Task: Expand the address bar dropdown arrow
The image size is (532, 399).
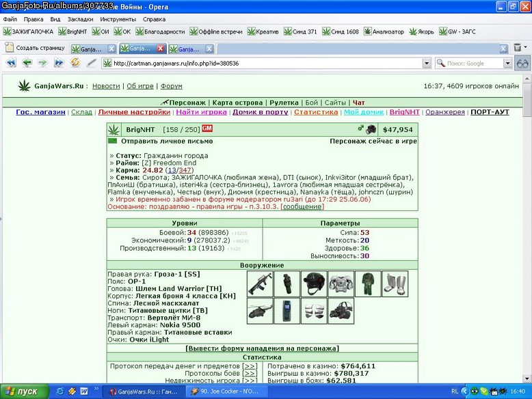Action: click(427, 63)
